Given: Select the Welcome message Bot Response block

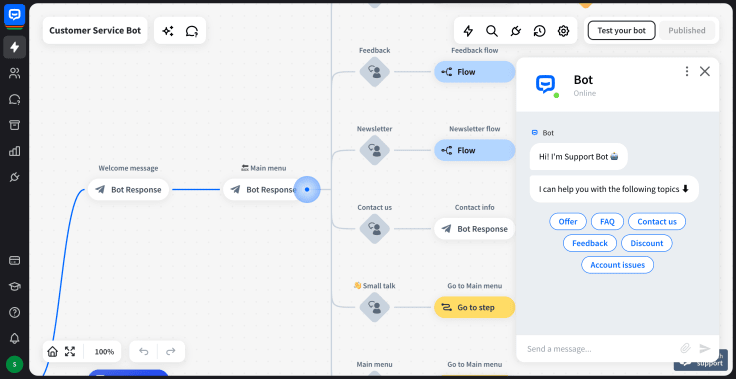Looking at the screenshot, I should click(128, 190).
